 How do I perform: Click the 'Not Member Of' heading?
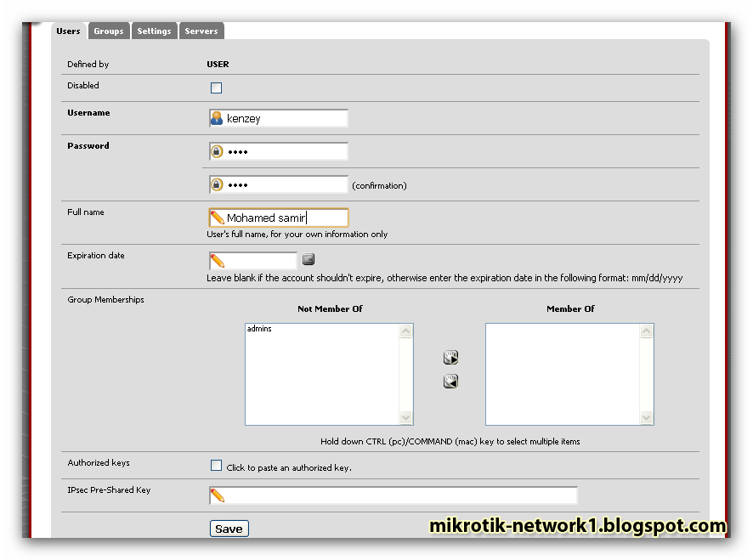coord(330,308)
